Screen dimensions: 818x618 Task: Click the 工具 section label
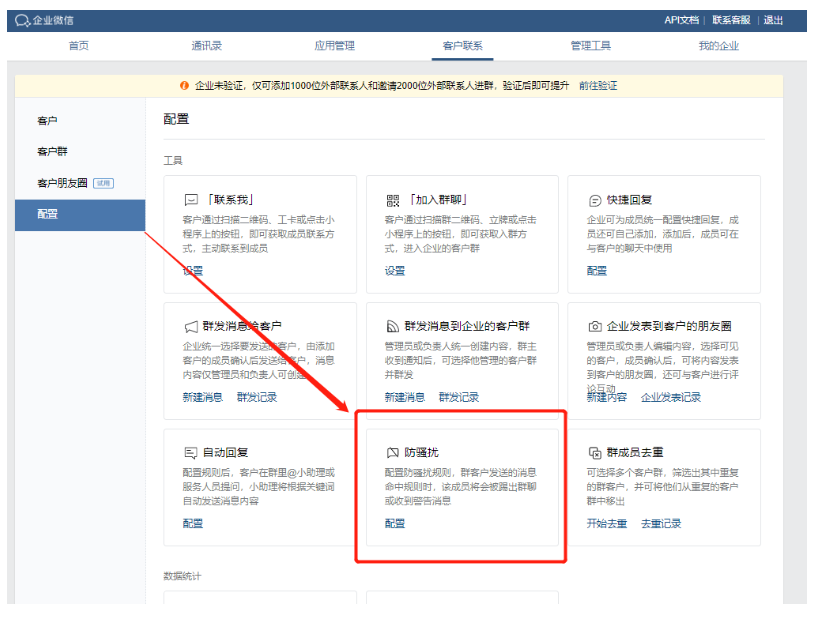(x=173, y=161)
